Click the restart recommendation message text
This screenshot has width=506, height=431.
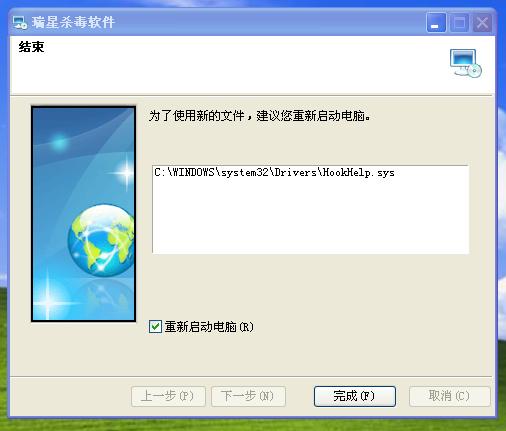click(259, 116)
